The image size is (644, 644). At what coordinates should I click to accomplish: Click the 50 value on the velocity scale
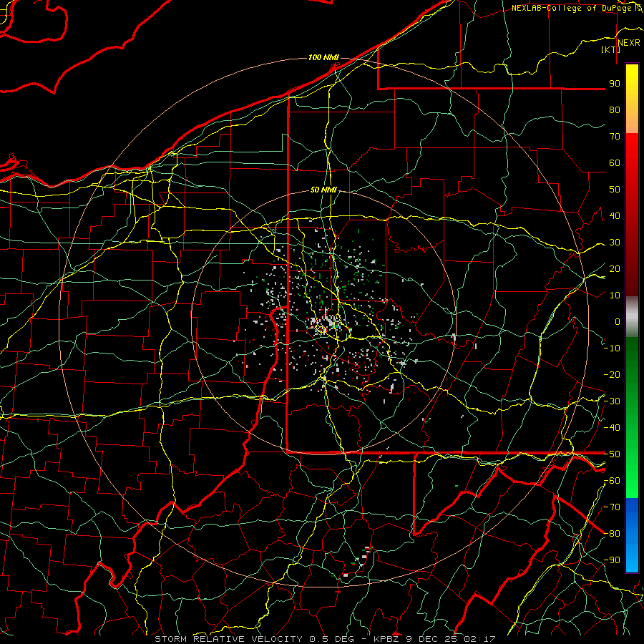click(x=615, y=190)
